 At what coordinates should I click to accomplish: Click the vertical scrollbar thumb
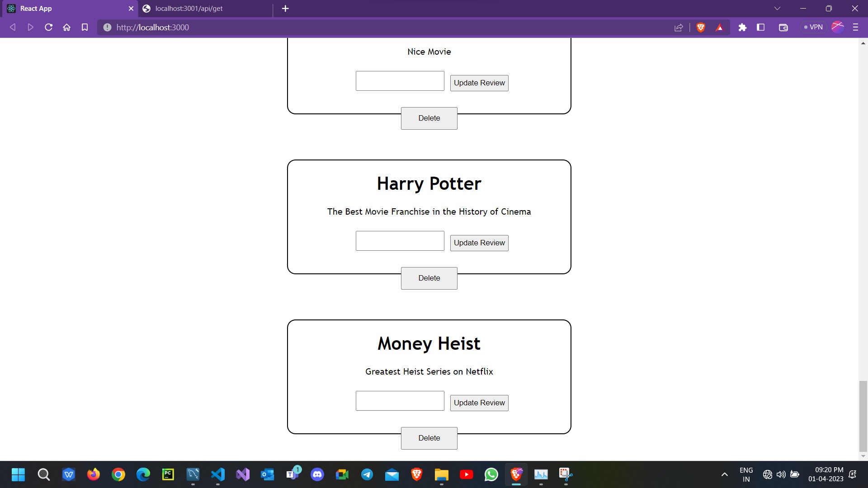863,416
